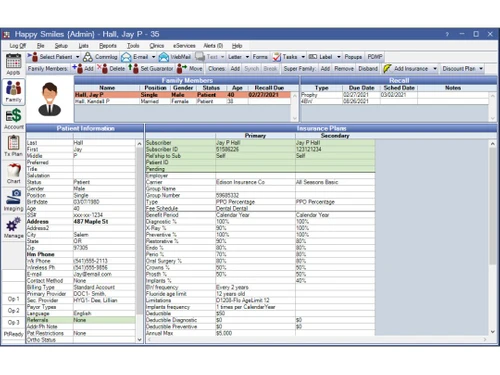Click the Happy Smiles title bar app icon
The image size is (500, 375).
6,34
